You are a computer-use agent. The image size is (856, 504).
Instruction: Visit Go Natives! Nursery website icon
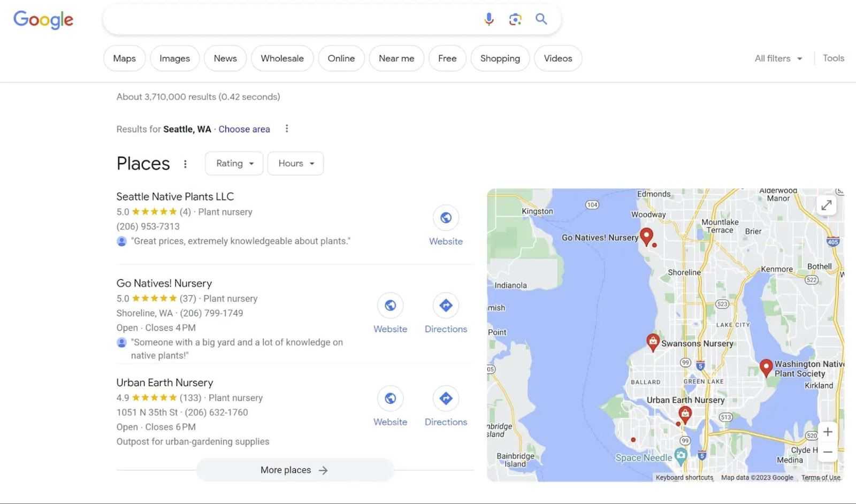[x=391, y=306]
